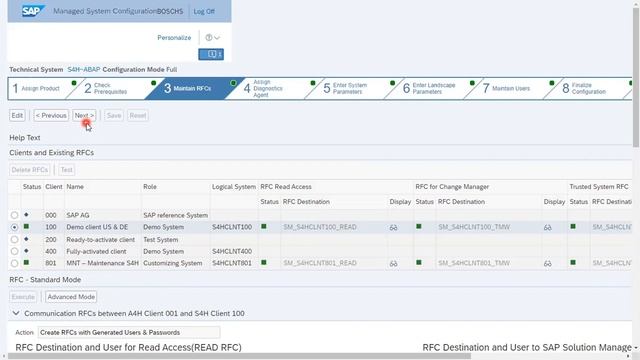Click the Reset button
Screen dimensions: 640x360
pyautogui.click(x=138, y=116)
